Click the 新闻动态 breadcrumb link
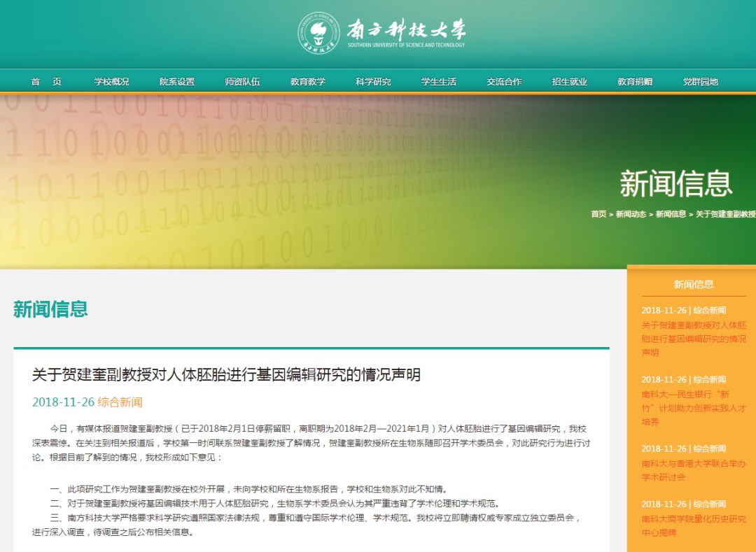Image resolution: width=756 pixels, height=552 pixels. [x=631, y=214]
